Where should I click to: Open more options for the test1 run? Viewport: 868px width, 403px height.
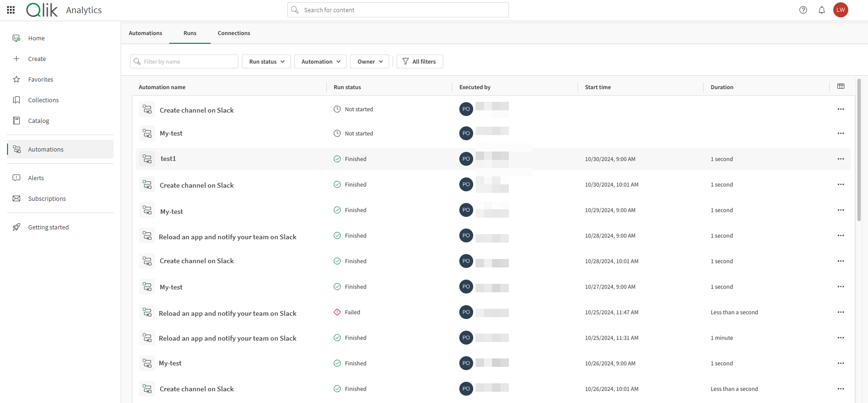tap(840, 159)
